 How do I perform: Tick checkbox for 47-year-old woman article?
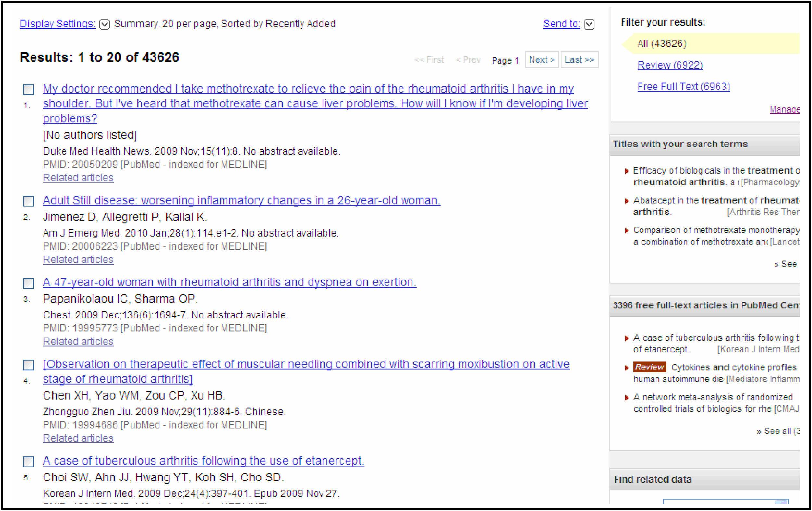tap(28, 283)
